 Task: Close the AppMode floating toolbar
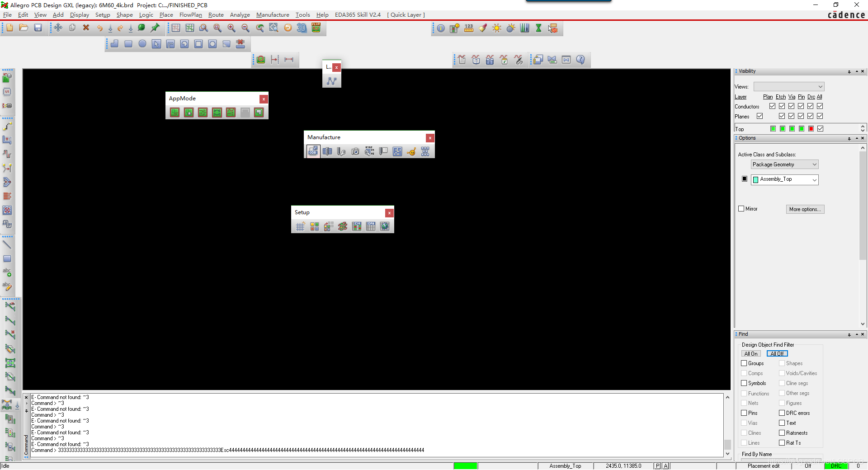[264, 99]
